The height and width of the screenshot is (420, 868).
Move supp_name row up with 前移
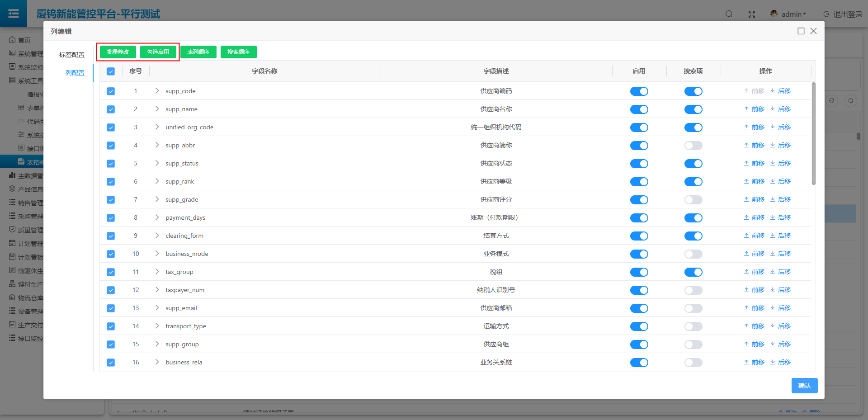tap(754, 109)
